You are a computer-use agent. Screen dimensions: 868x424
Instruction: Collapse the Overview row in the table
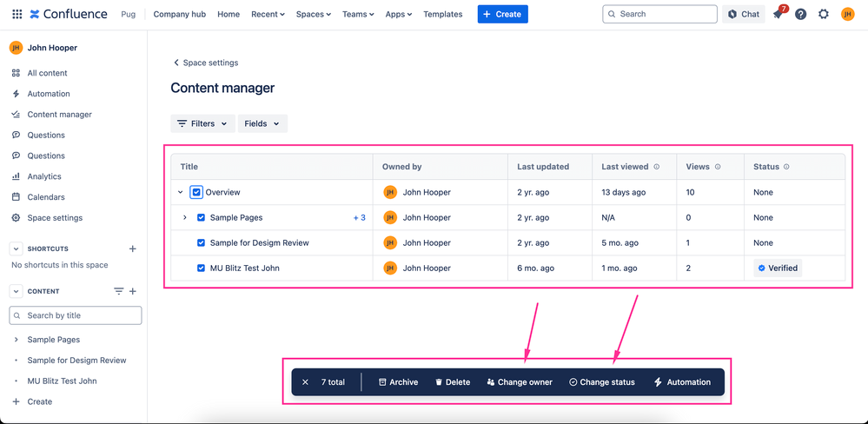click(x=181, y=193)
